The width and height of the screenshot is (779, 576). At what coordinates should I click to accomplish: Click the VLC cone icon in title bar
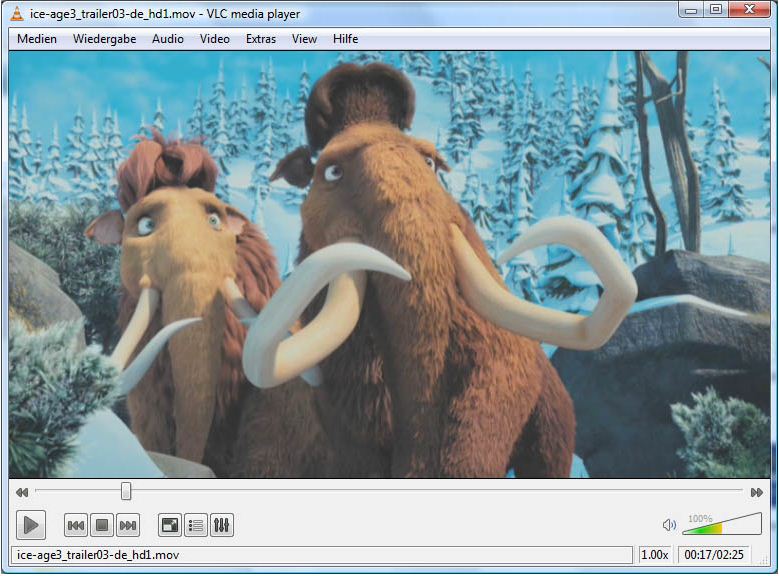17,13
